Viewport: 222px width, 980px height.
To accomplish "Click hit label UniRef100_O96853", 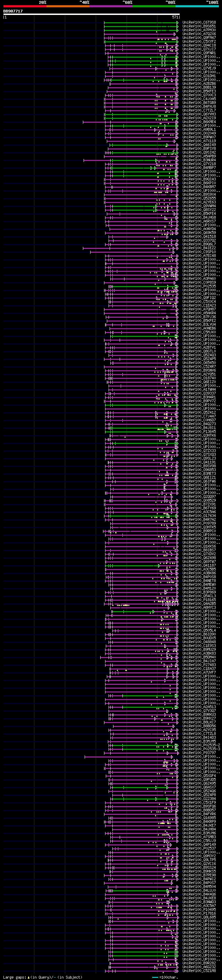I will click(x=199, y=470).
